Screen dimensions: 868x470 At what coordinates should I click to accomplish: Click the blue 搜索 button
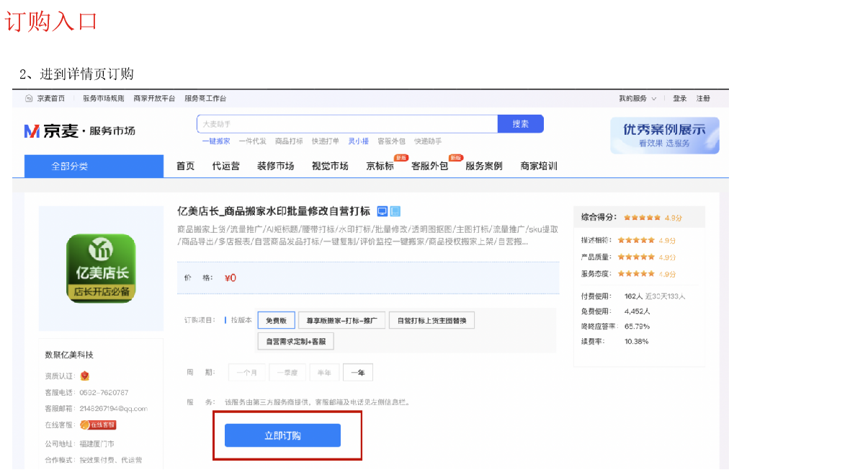point(520,124)
